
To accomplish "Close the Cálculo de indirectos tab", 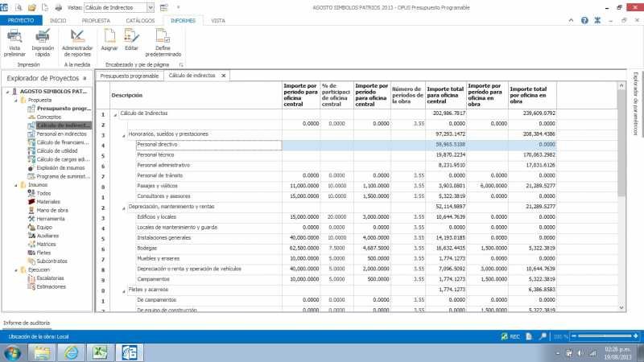I will pos(224,76).
